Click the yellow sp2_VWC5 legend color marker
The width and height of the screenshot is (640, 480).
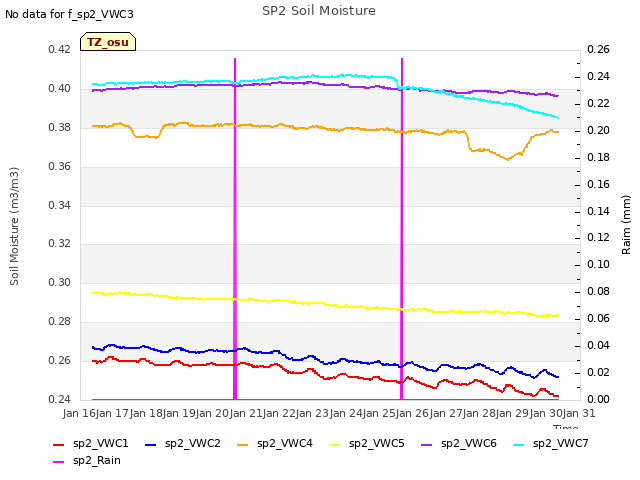tap(335, 444)
